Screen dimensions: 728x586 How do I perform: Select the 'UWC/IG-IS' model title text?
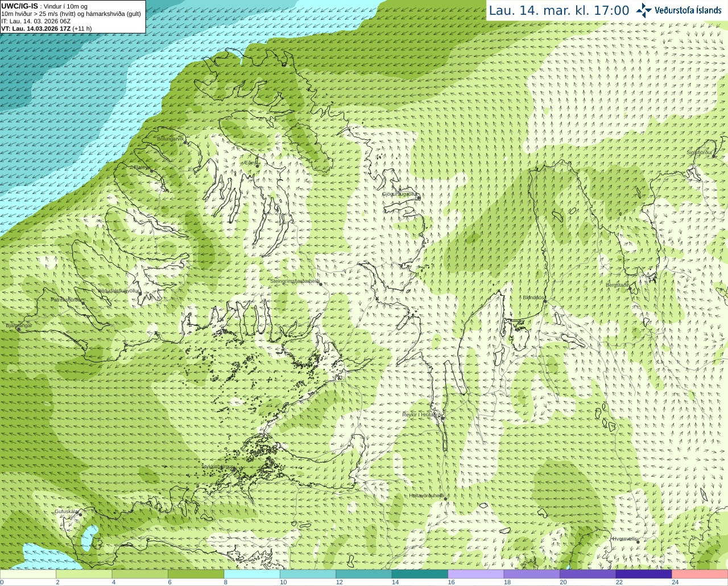(19, 6)
